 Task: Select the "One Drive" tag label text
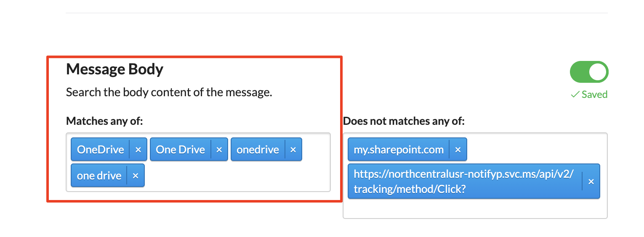point(180,150)
